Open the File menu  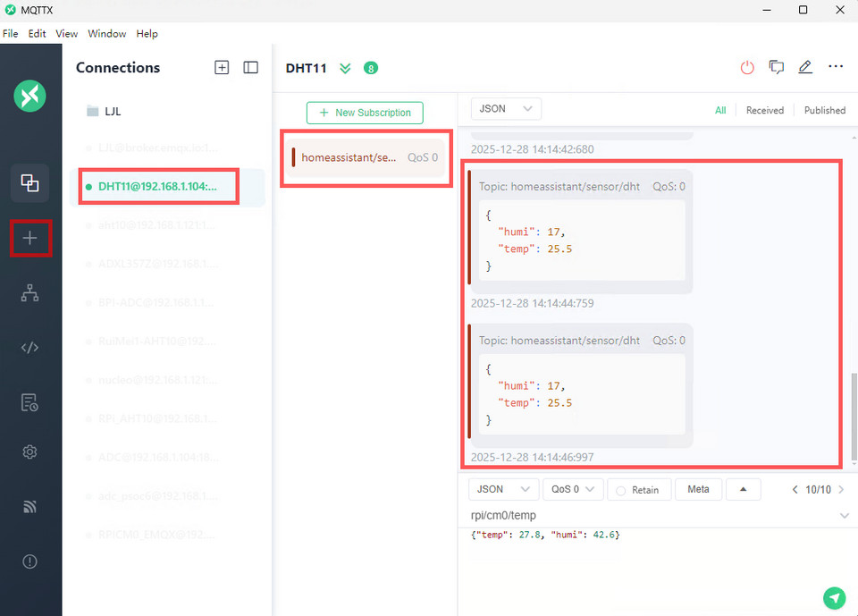[11, 33]
